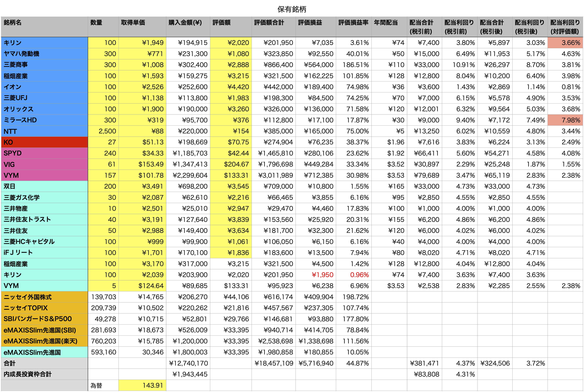Image resolution: width=584 pixels, height=392 pixels.
Task: Click the 186.51% 三菱商事 profit rate
Action: click(x=354, y=65)
